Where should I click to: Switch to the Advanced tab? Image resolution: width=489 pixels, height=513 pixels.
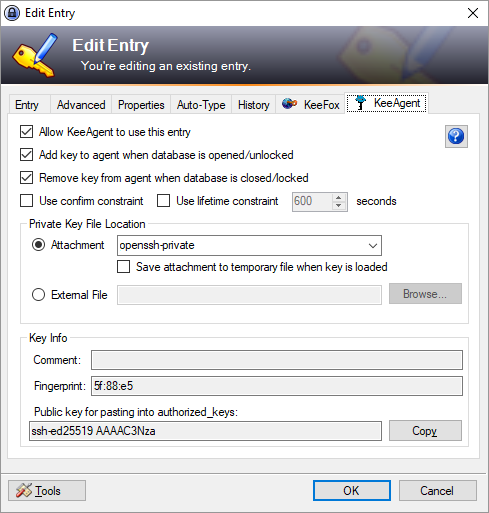pos(81,105)
